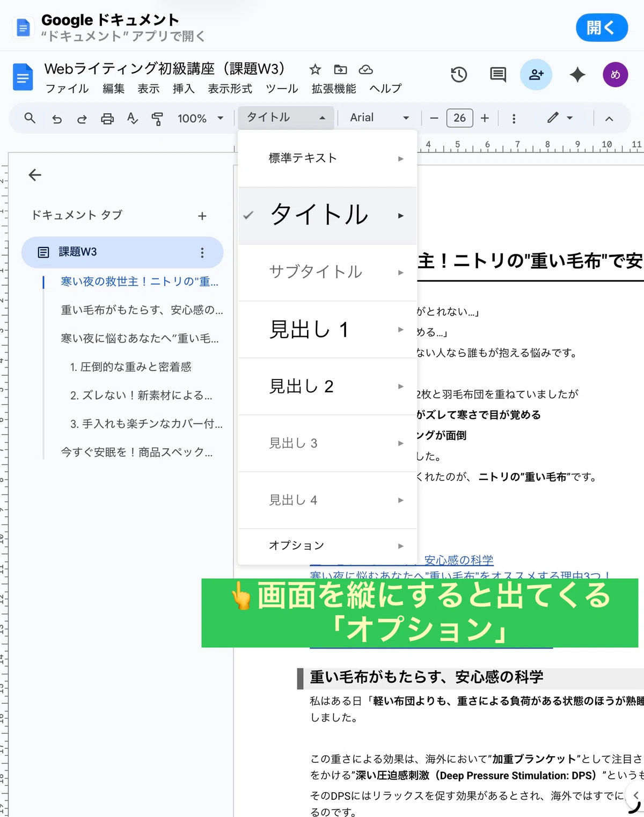Jump to outline 寒い夜に悩むあなたへ"重い毛...
This screenshot has width=644, height=817.
(140, 338)
